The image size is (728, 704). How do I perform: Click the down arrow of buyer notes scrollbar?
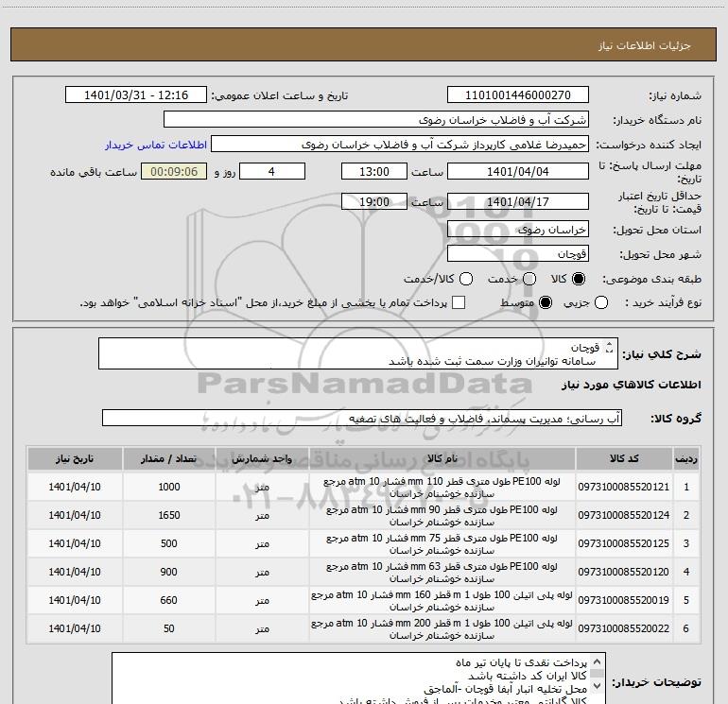tap(598, 685)
